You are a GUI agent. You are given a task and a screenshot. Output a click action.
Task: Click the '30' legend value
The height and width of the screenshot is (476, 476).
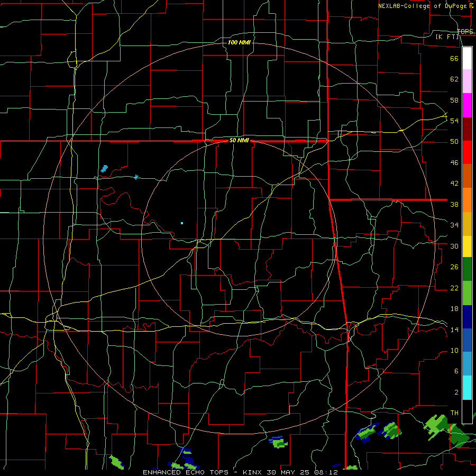click(454, 246)
